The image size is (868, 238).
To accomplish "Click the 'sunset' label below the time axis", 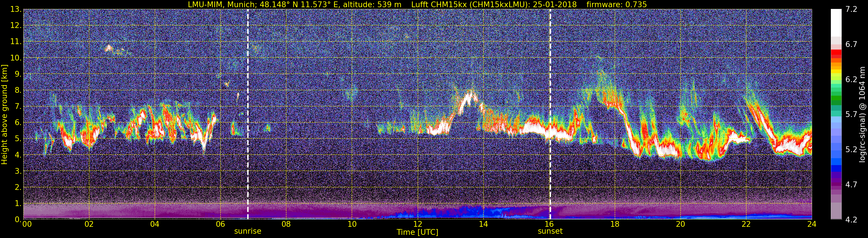I will point(550,231).
